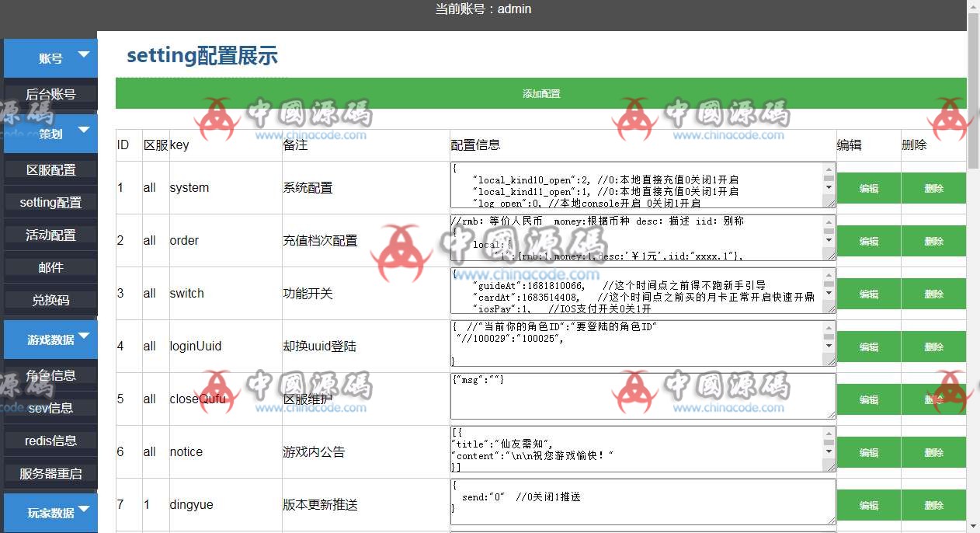The width and height of the screenshot is (980, 533).
Task: Delete the notice 游戏内公告 config
Action: click(933, 451)
